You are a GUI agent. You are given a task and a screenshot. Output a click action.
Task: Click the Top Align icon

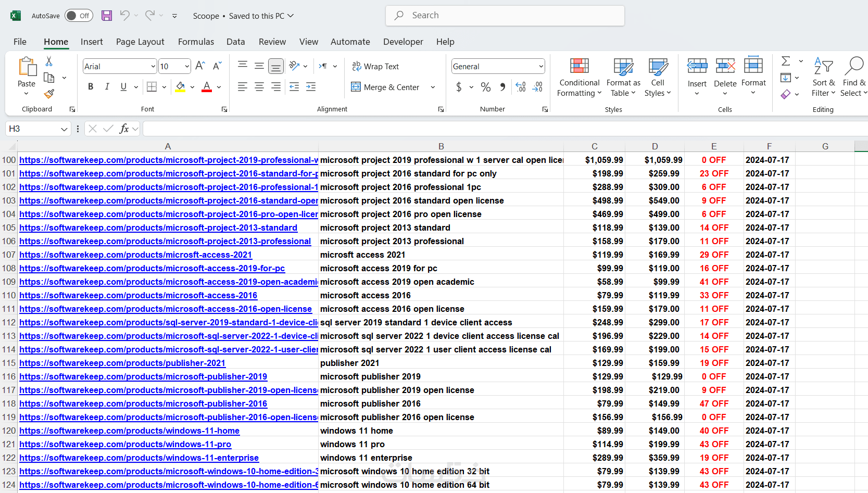coord(243,65)
